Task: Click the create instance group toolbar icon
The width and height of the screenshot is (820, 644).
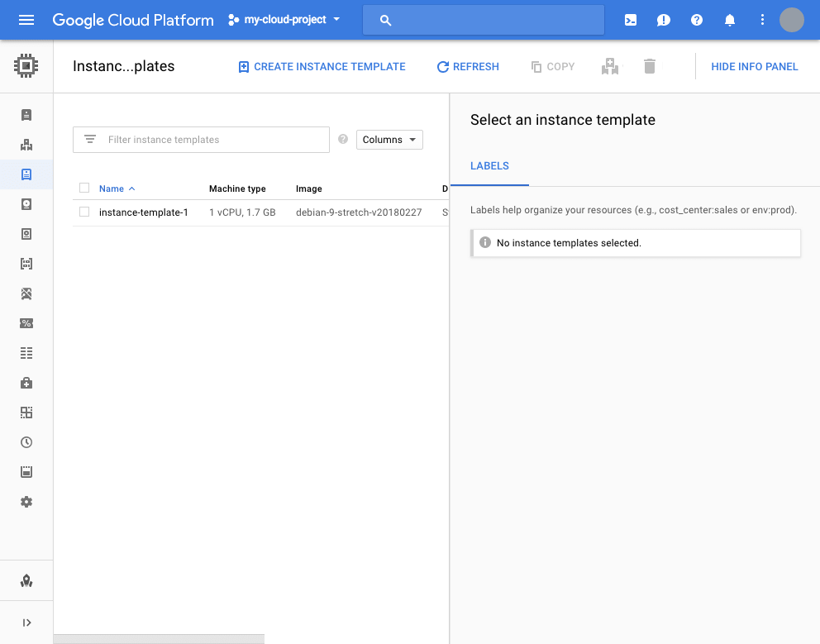Action: coord(610,66)
